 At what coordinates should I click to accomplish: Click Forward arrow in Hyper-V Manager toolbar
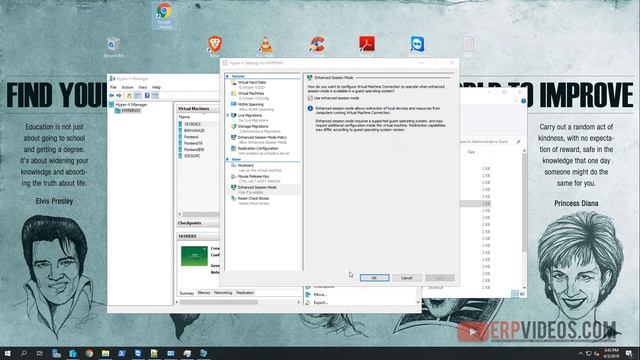pyautogui.click(x=119, y=96)
